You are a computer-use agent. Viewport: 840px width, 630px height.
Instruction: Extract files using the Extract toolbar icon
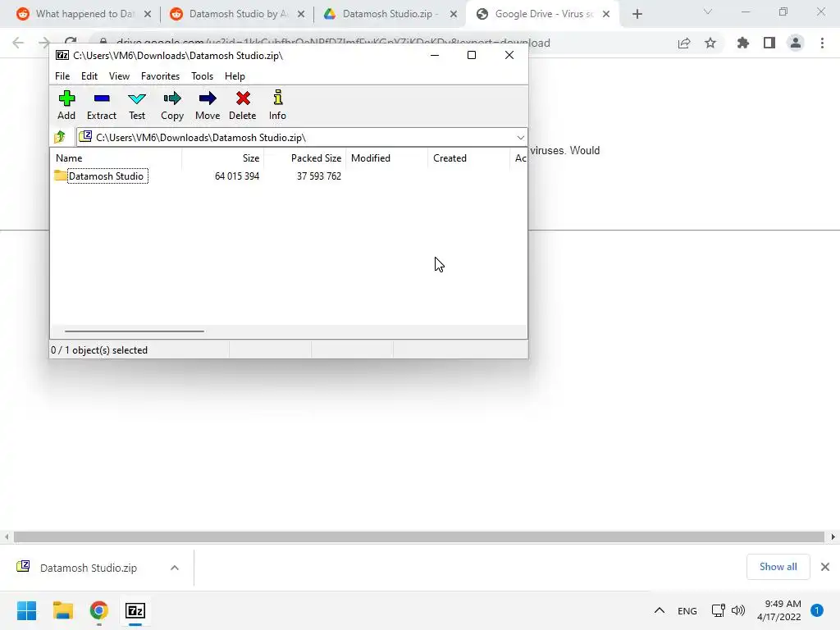101,105
